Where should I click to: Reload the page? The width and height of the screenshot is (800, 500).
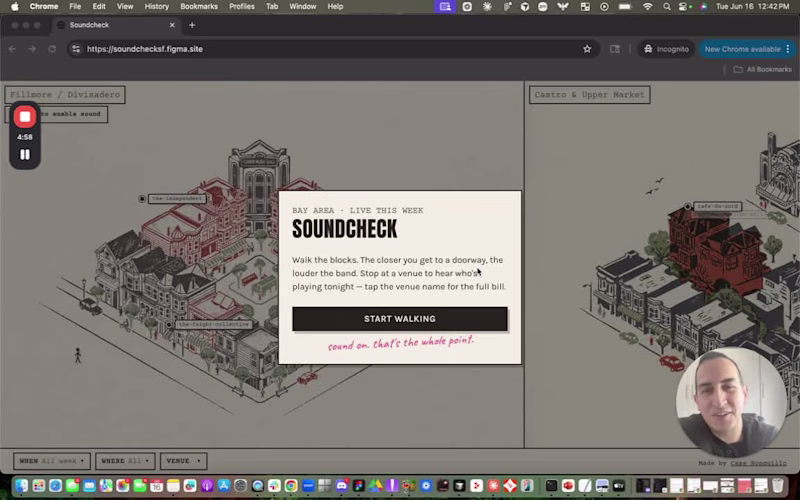[x=52, y=49]
